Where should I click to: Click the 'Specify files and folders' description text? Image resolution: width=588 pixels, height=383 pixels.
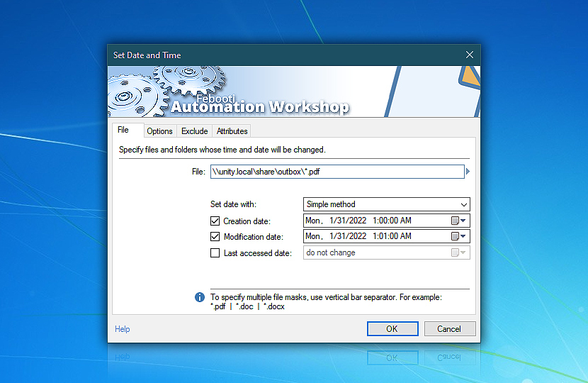(x=222, y=150)
